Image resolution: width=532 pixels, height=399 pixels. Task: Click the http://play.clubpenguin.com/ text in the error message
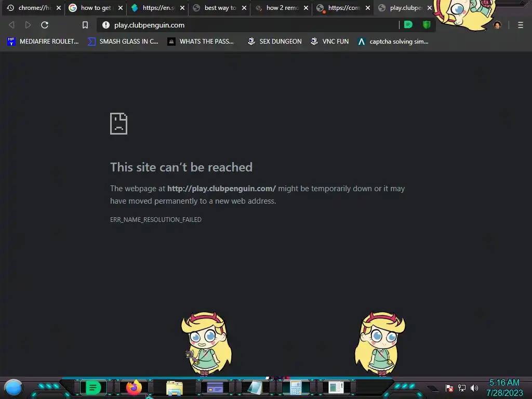(221, 189)
